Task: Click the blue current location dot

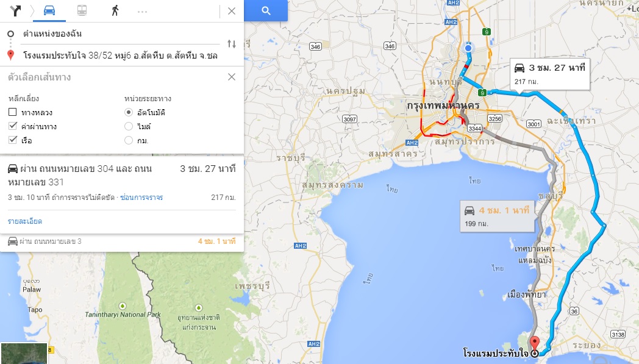Action: point(468,48)
